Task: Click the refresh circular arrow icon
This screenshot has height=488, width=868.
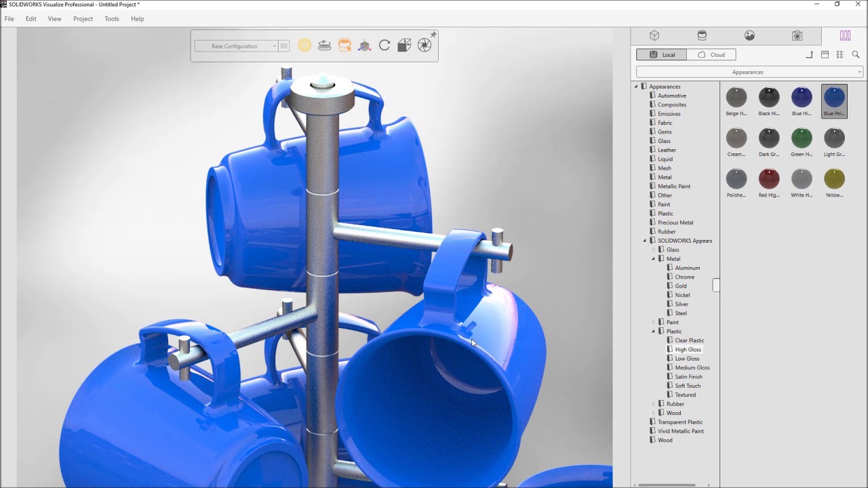Action: (384, 45)
